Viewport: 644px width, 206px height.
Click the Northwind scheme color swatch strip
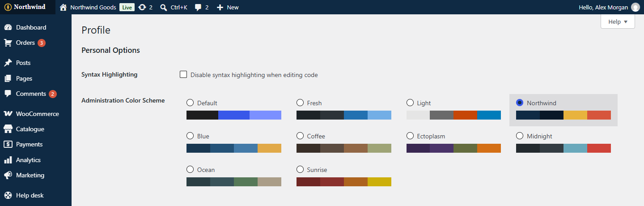[563, 115]
